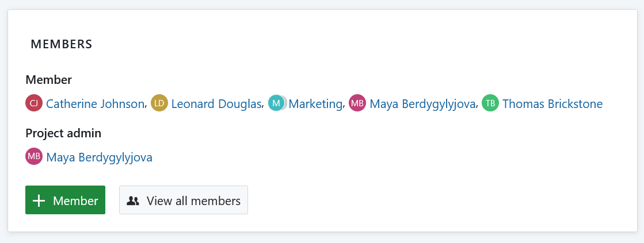Viewport: 644px width, 243px height.
Task: Open Thomas Brickstone's profile link
Action: [552, 104]
